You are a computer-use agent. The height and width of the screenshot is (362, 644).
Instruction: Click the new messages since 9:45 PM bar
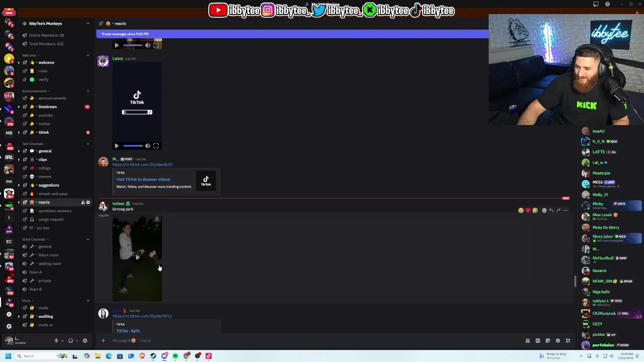coord(292,34)
